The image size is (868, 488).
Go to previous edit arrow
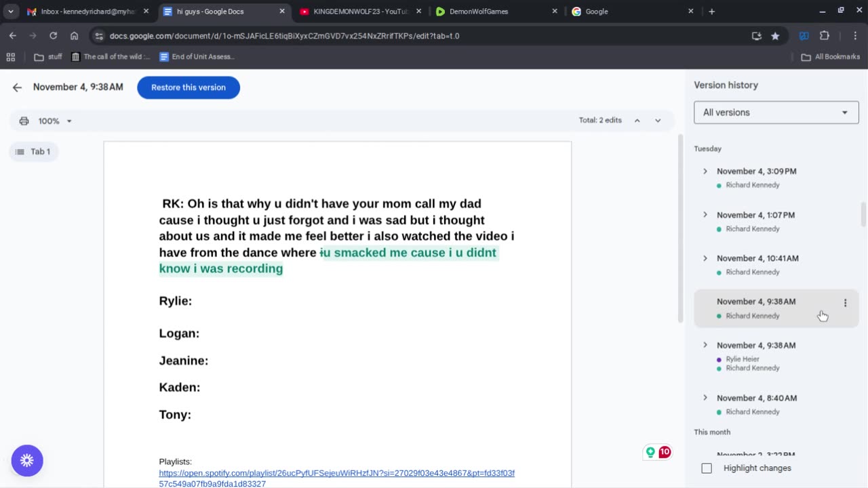point(637,121)
